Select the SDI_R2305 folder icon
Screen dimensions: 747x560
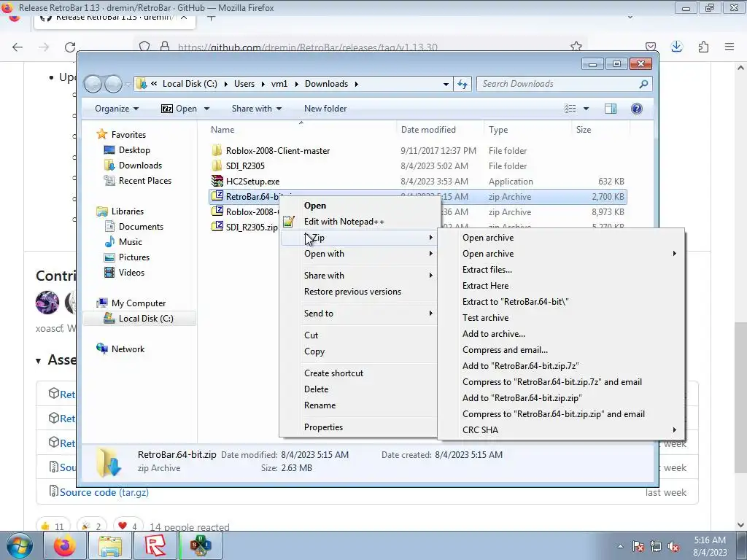tap(217, 166)
